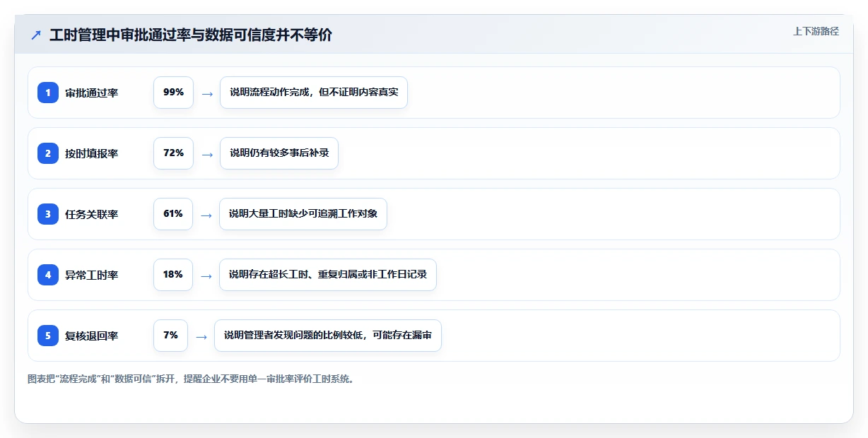Select the title 工时管理中审批通过率与数据可信度并不等价
The image size is (868, 438).
click(x=191, y=35)
